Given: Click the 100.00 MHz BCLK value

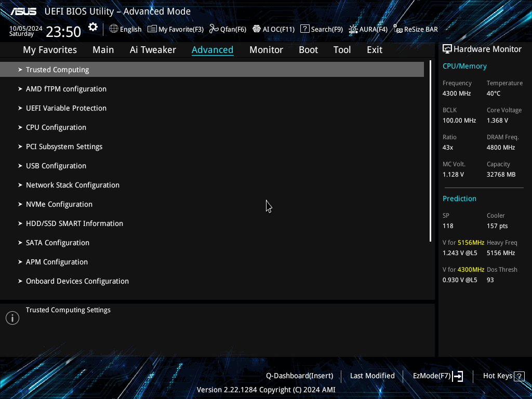Looking at the screenshot, I should 459,121.
